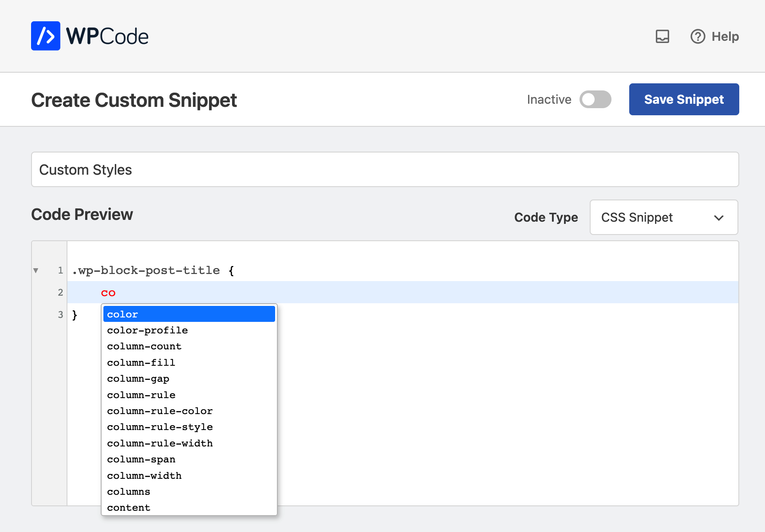Viewport: 765px width, 532px height.
Task: Open the inbox notifications icon
Action: [x=662, y=36]
